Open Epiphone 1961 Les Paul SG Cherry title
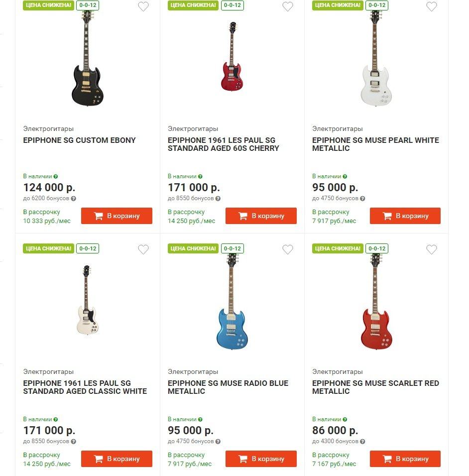Image resolution: width=469 pixels, height=476 pixels. [224, 144]
